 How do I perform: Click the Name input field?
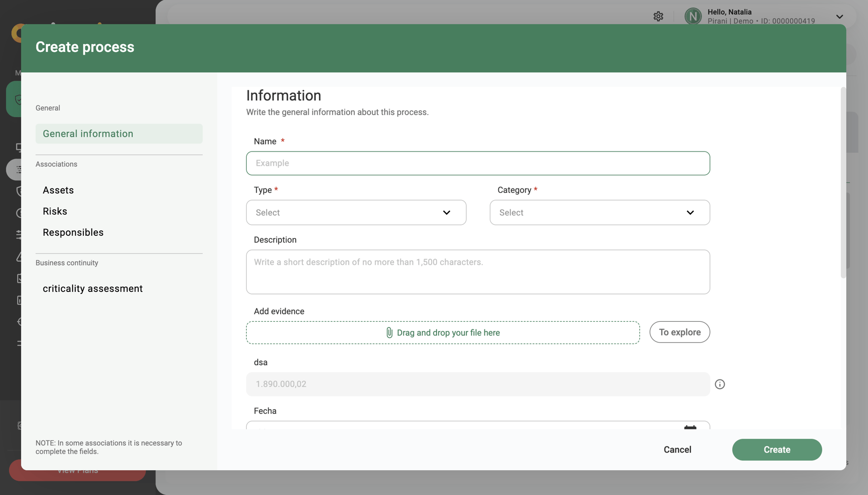tap(477, 163)
